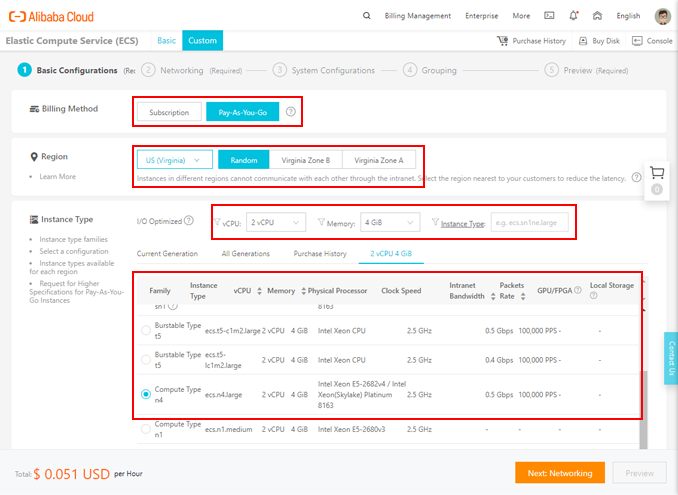
Task: Switch to the Basic tab
Action: coord(166,41)
